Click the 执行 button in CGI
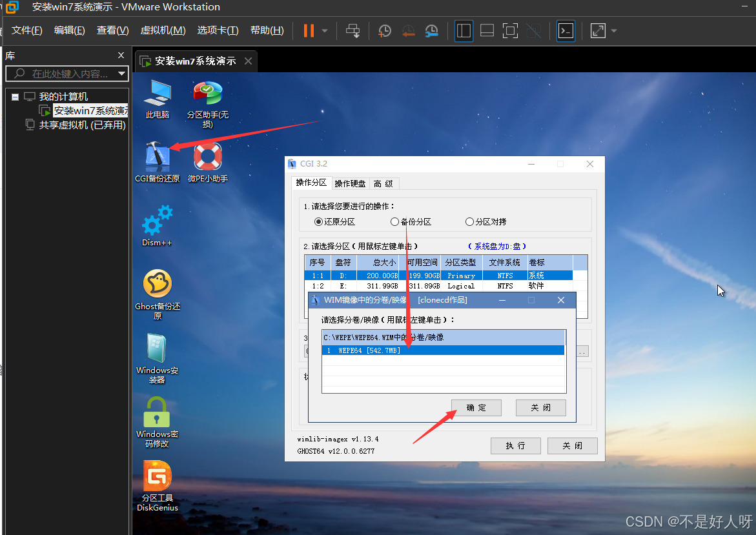The height and width of the screenshot is (535, 756). (515, 446)
